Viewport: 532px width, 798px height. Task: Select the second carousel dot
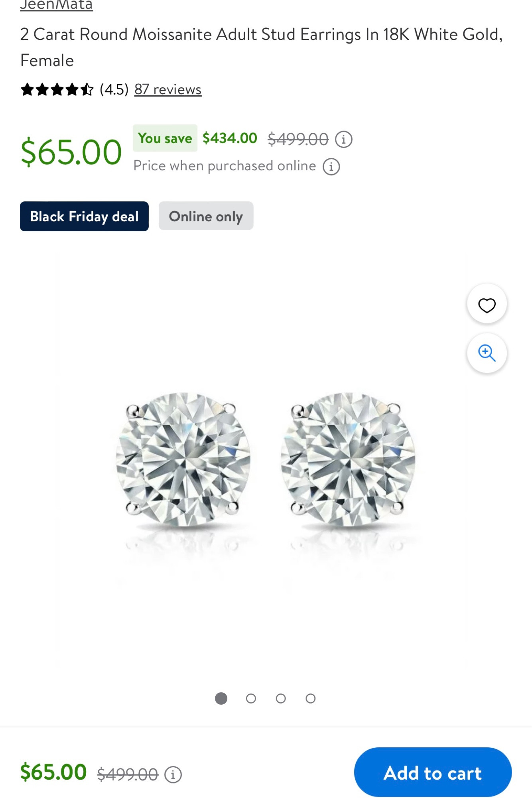coord(251,699)
